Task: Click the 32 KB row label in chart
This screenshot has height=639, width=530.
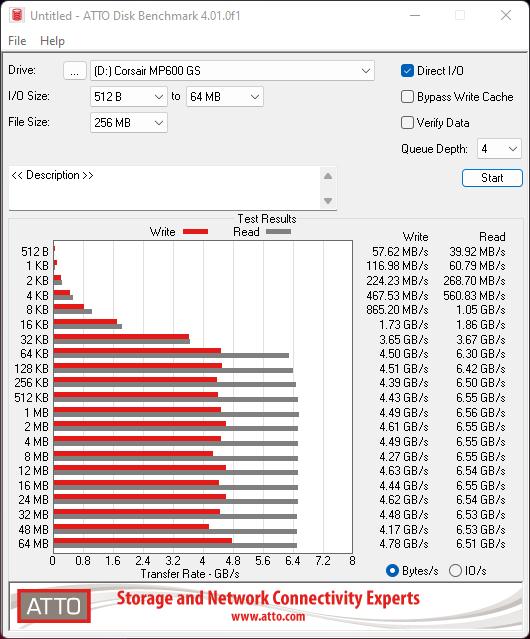Action: pos(34,339)
